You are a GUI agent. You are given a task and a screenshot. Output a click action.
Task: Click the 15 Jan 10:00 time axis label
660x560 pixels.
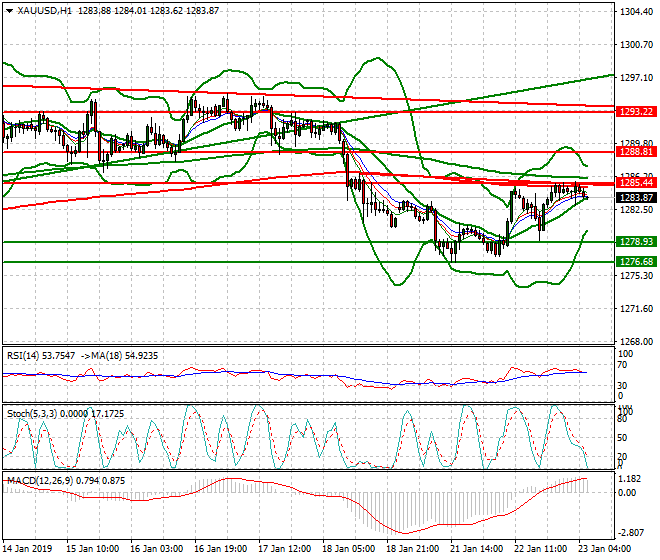tap(92, 549)
